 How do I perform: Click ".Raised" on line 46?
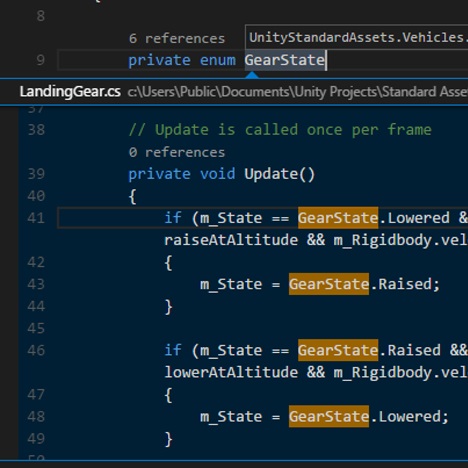pos(410,350)
